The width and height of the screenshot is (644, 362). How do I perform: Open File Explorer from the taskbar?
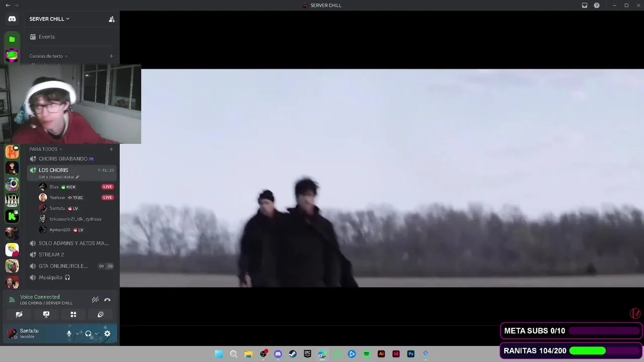(248, 354)
